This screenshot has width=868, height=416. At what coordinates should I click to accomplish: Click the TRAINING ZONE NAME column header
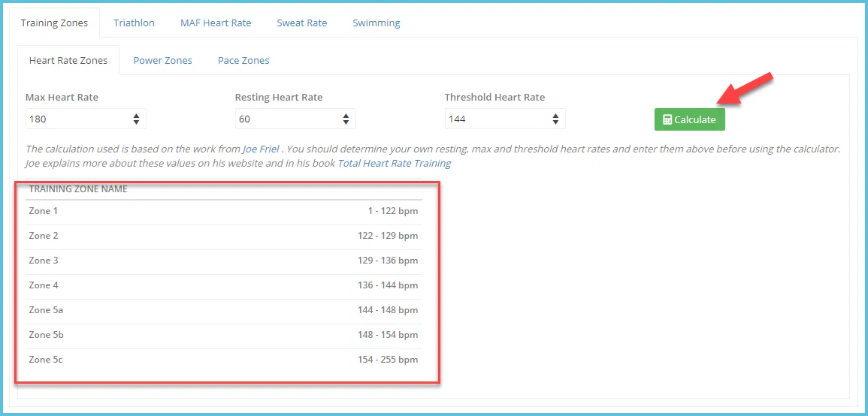click(78, 188)
